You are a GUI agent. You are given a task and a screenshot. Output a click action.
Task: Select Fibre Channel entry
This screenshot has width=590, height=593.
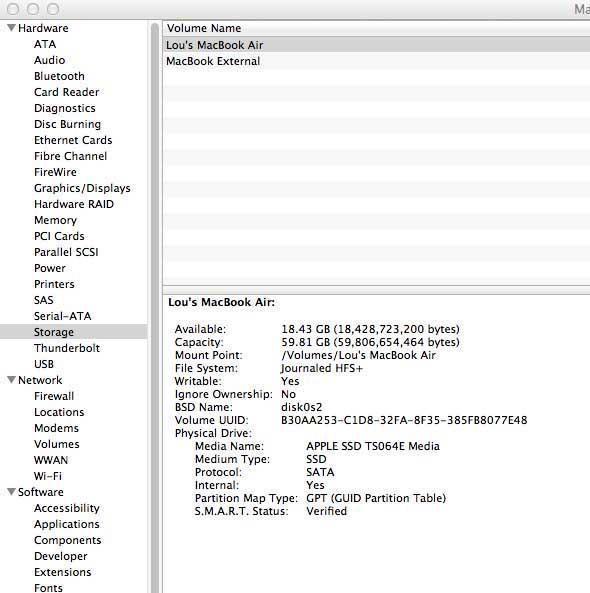70,156
